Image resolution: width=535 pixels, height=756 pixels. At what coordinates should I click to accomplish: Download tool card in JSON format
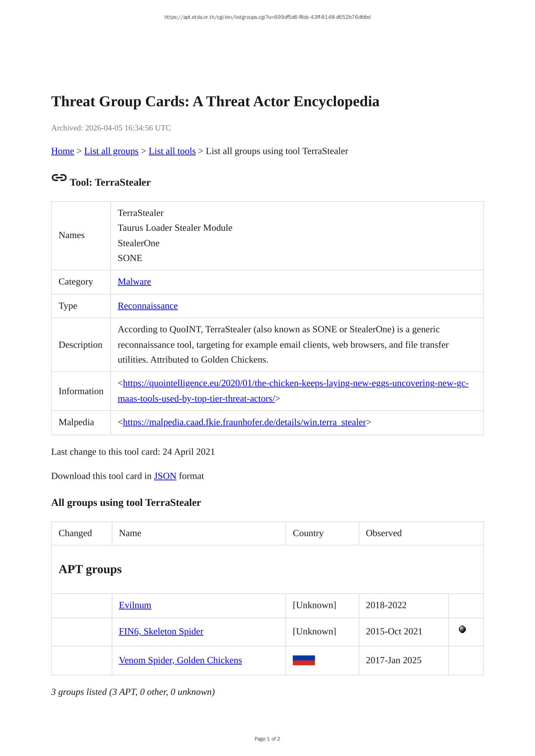coord(165,476)
